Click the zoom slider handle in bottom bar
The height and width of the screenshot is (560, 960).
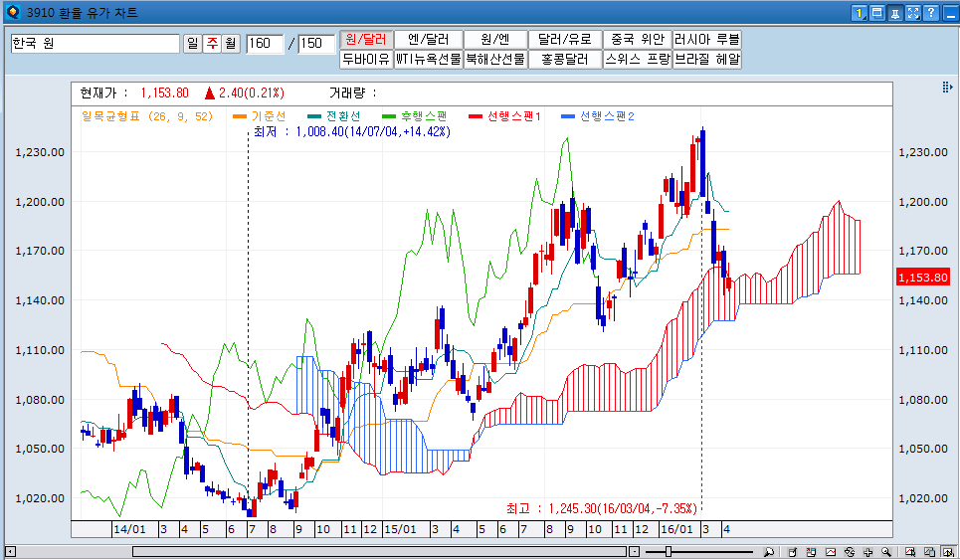coord(668,551)
